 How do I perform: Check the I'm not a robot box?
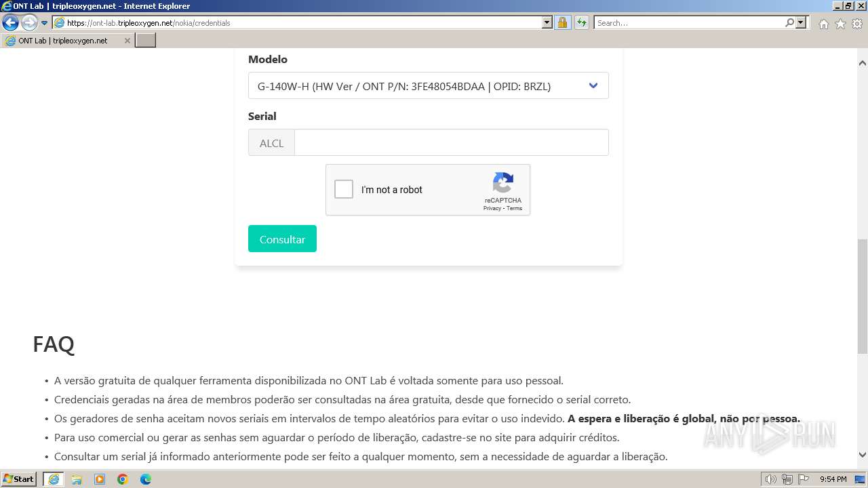pyautogui.click(x=344, y=189)
